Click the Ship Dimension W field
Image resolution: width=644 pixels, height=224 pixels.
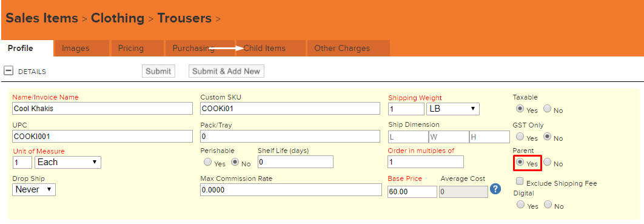[449, 137]
